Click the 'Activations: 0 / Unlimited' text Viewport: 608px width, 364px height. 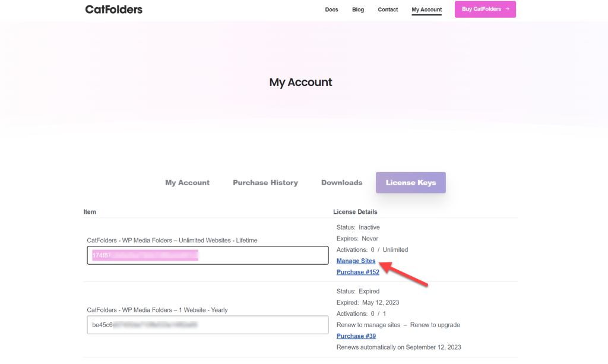coord(372,249)
